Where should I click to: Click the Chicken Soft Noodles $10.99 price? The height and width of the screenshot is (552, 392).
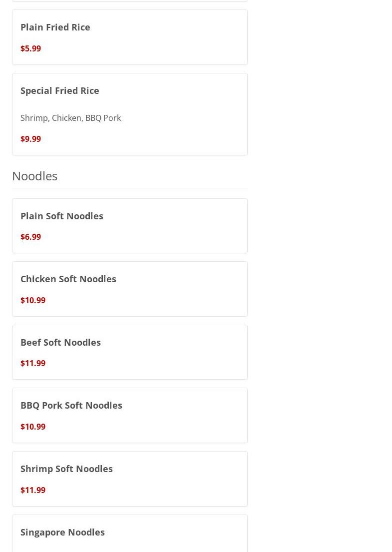click(x=33, y=300)
